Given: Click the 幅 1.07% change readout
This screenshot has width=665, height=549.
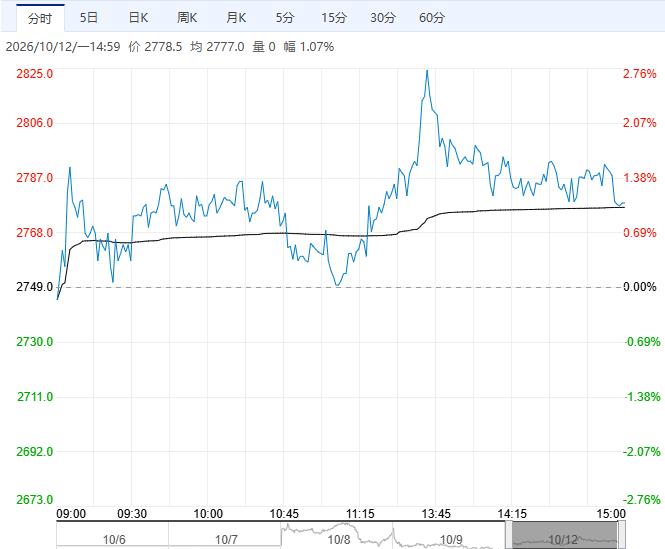Looking at the screenshot, I should [309, 47].
